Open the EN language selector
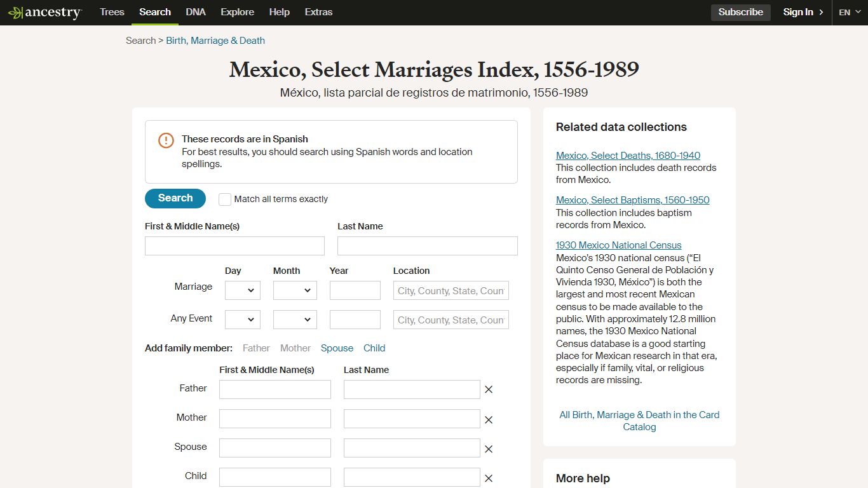 (x=850, y=12)
